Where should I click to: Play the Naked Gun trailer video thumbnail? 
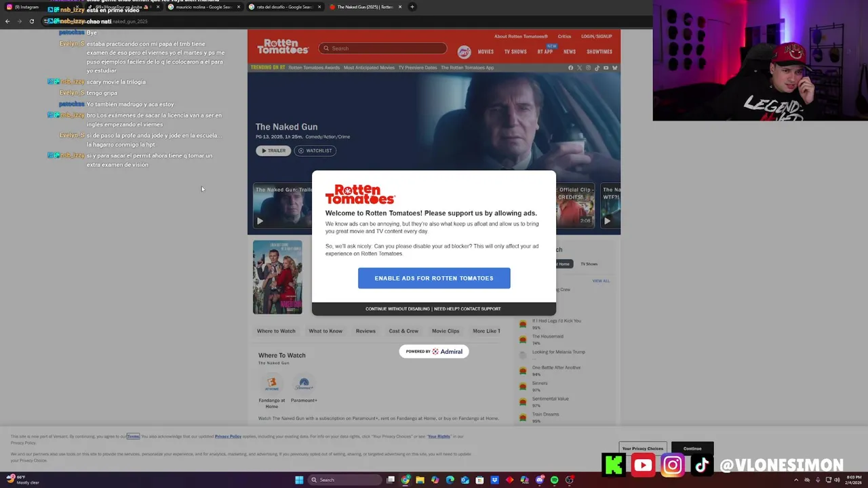click(x=282, y=205)
